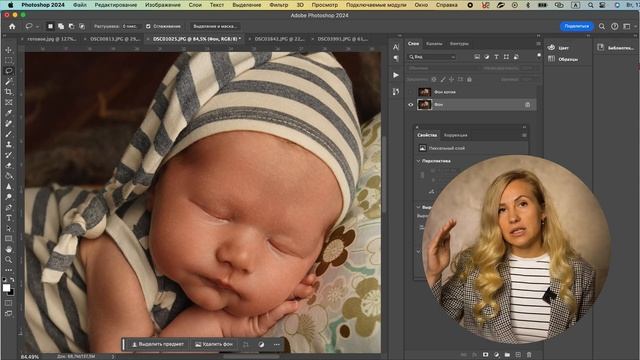Click the delete layer trash icon
Viewport: 640px width, 360px height.
click(x=529, y=355)
